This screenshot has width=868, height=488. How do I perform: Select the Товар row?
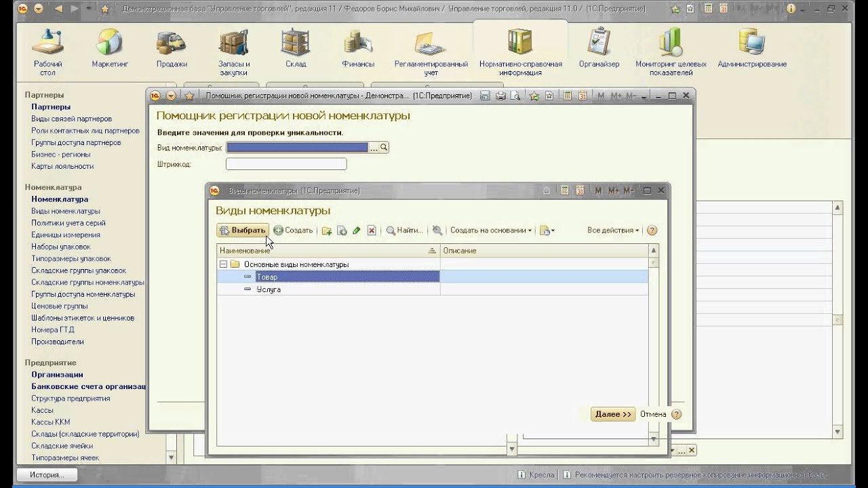(433, 277)
